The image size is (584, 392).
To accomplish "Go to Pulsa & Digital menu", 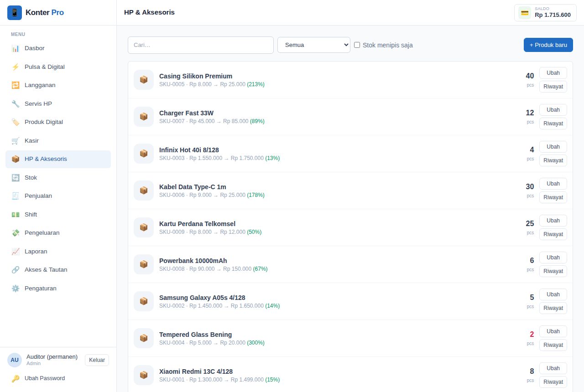I will coord(58,67).
